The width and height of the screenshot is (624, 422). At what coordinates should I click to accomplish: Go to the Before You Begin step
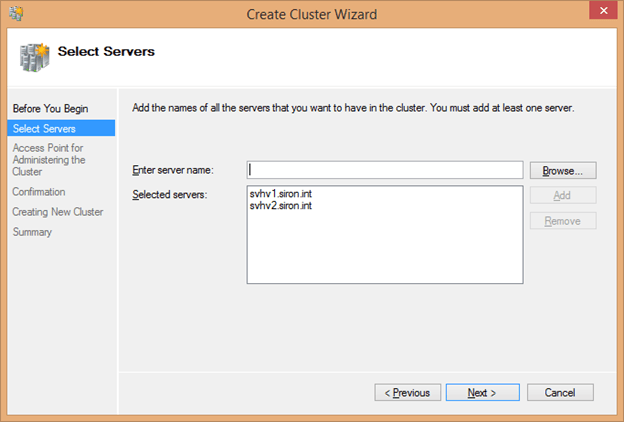(x=44, y=107)
